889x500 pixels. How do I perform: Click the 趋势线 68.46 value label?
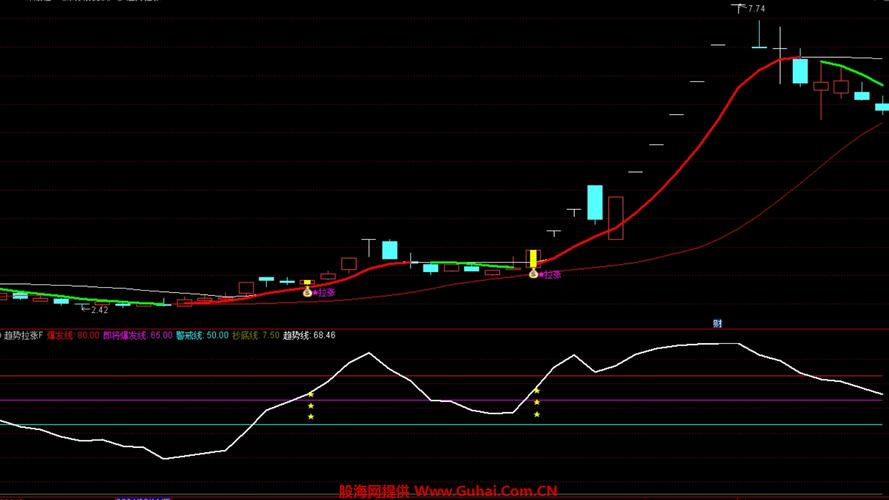click(x=309, y=335)
